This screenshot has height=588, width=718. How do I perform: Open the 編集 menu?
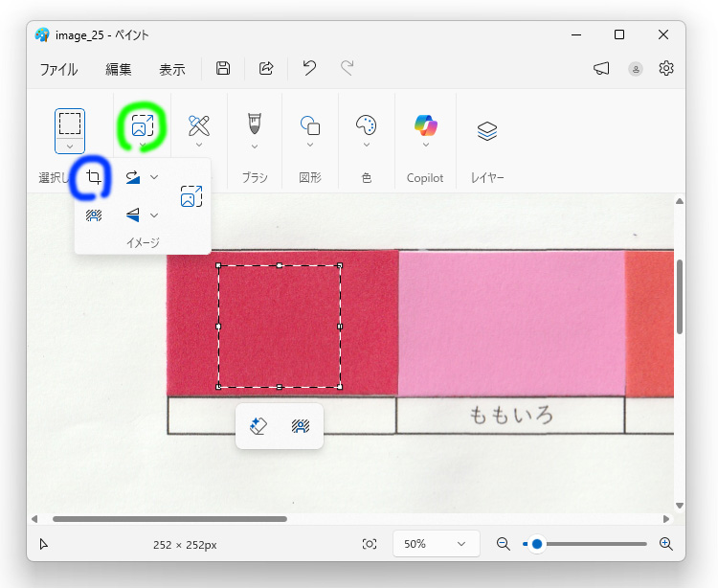119,69
